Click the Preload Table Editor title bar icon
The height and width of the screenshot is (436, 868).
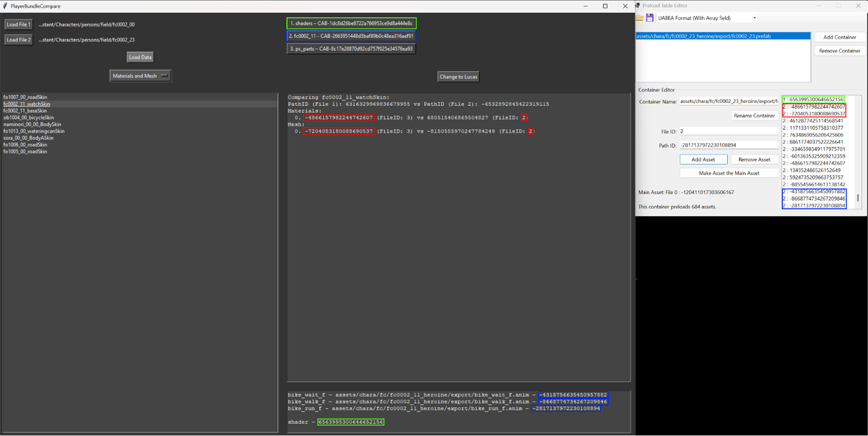(x=638, y=5)
